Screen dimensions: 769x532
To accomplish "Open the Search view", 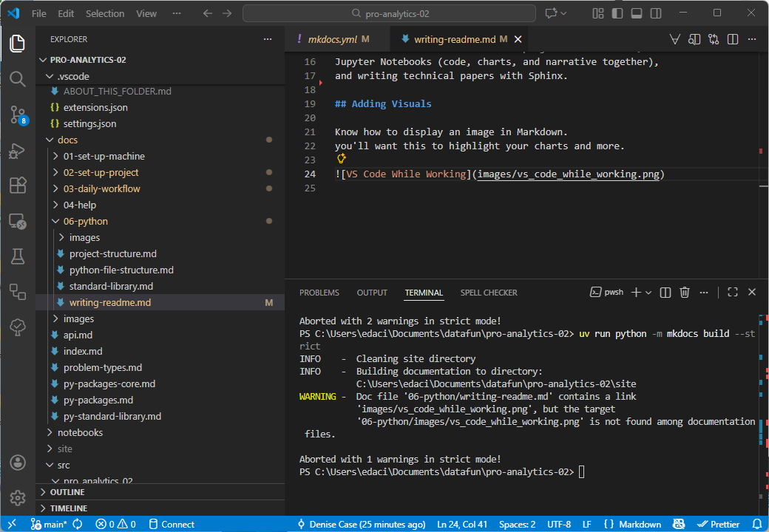I will (x=17, y=79).
